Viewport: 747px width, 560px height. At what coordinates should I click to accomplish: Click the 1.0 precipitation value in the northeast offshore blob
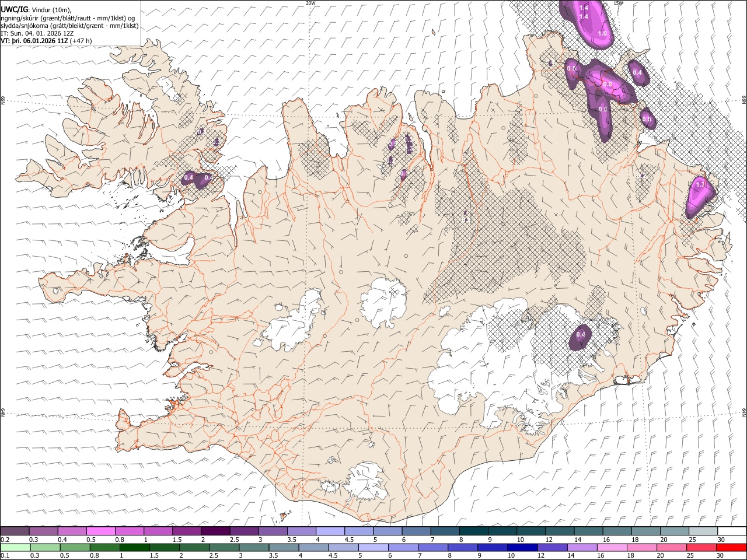[602, 34]
